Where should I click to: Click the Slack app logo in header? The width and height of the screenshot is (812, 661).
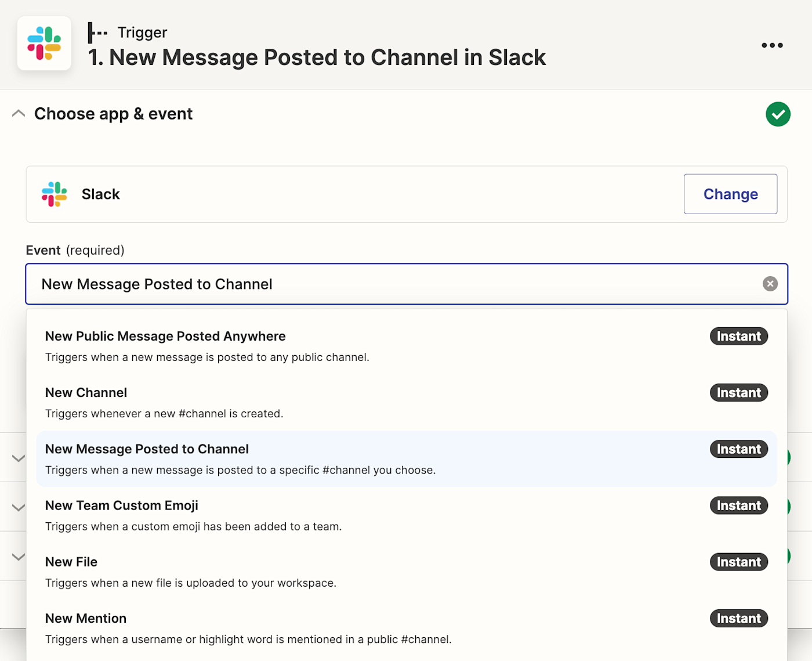pos(44,44)
